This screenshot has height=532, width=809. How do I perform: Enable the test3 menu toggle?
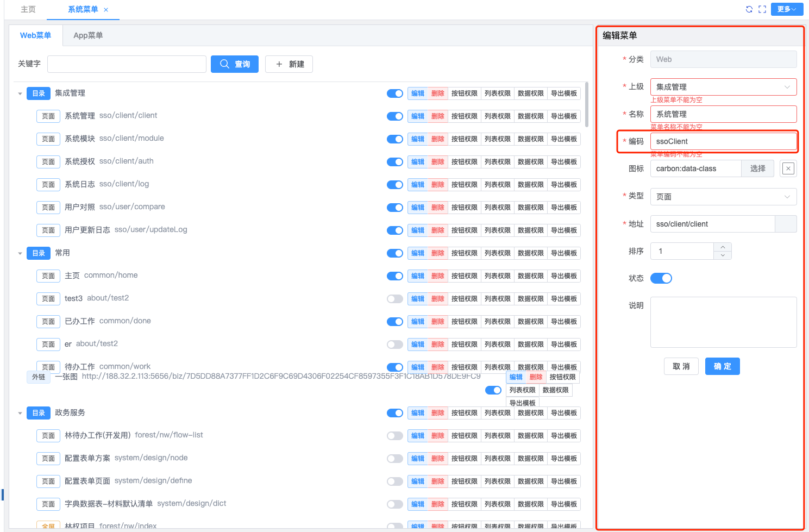(395, 299)
